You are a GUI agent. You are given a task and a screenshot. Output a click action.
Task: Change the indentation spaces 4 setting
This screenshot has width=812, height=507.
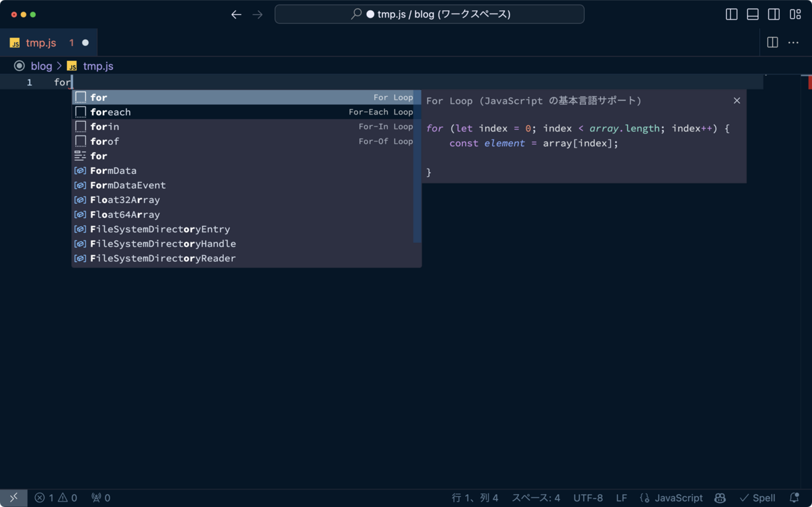(536, 498)
